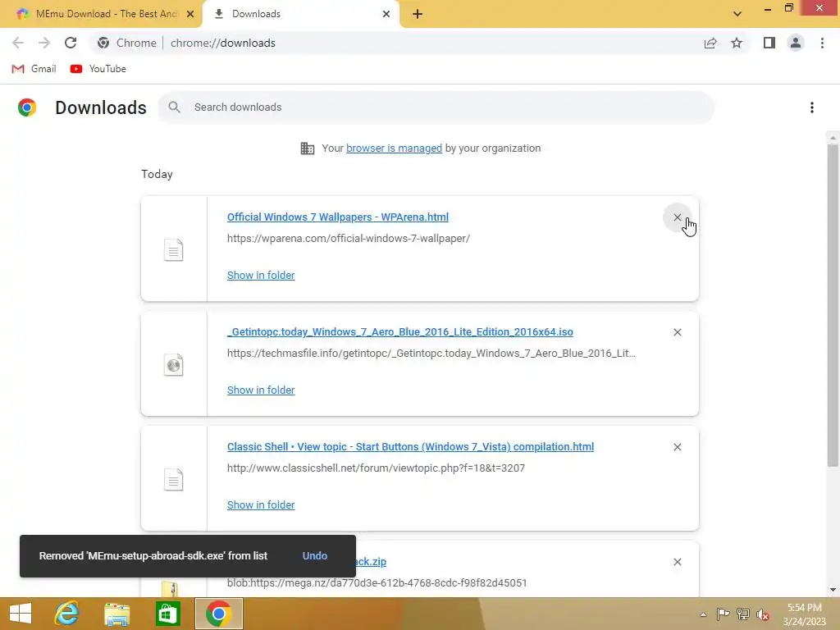Open the Windows Store taskbar icon
The image size is (840, 630).
tap(167, 614)
